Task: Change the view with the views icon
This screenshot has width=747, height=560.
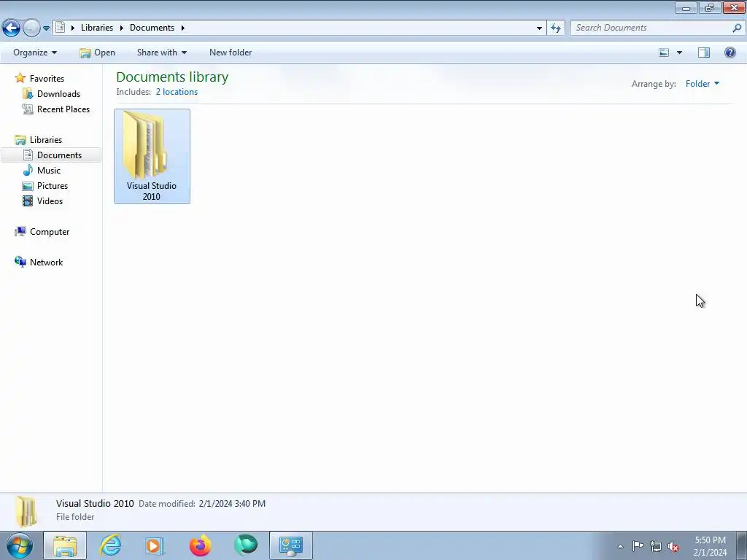Action: [664, 52]
